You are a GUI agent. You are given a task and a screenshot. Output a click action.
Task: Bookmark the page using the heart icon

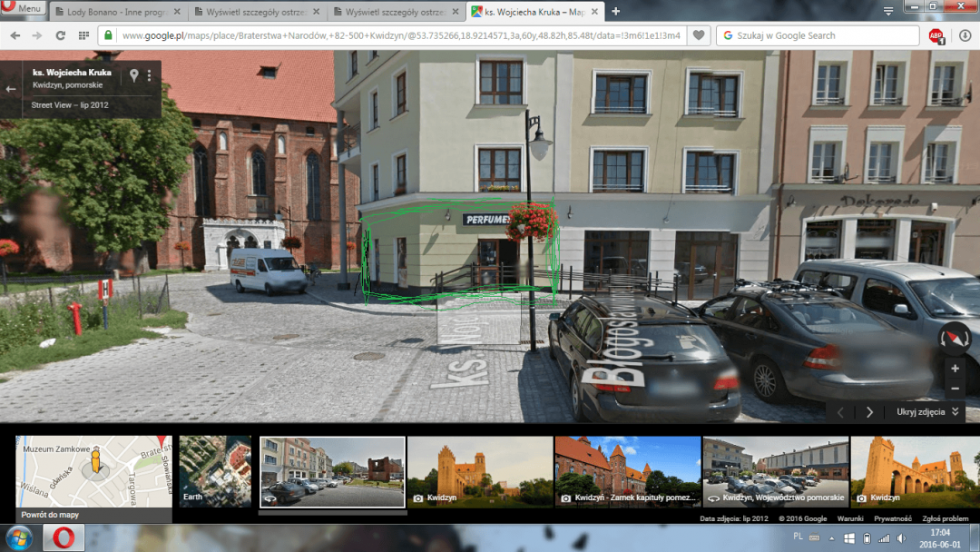pos(699,35)
